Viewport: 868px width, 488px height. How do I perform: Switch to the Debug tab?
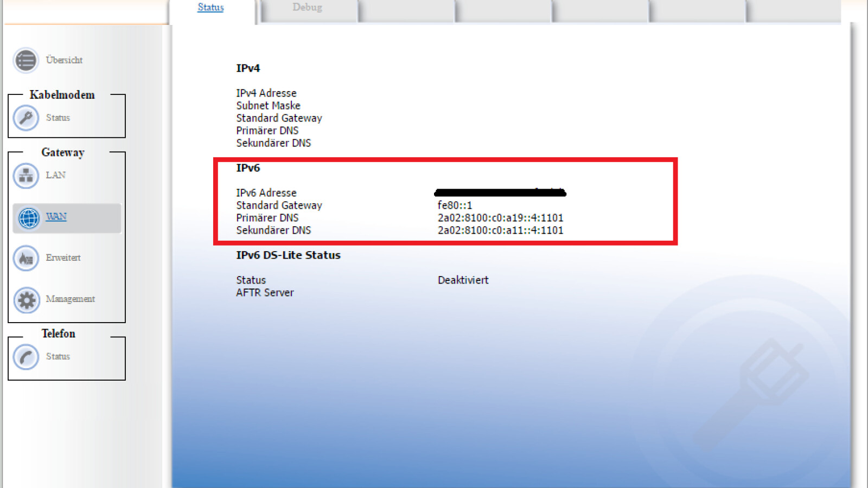click(x=307, y=8)
